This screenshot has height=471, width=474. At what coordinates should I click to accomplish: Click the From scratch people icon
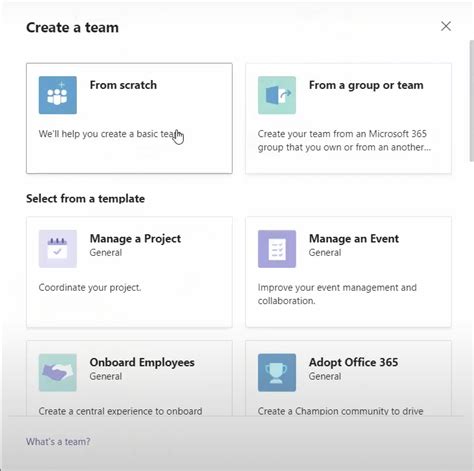click(x=58, y=95)
